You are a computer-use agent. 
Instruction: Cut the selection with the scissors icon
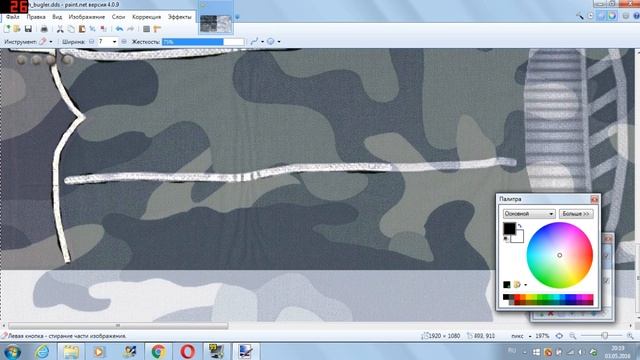[60, 29]
